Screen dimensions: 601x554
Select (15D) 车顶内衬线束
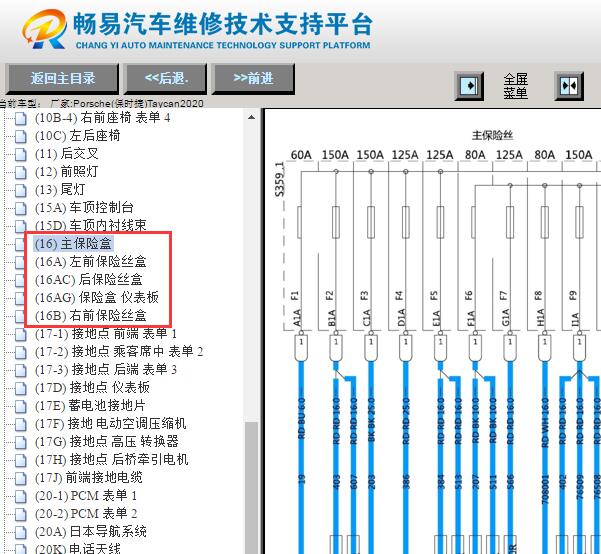pos(90,225)
